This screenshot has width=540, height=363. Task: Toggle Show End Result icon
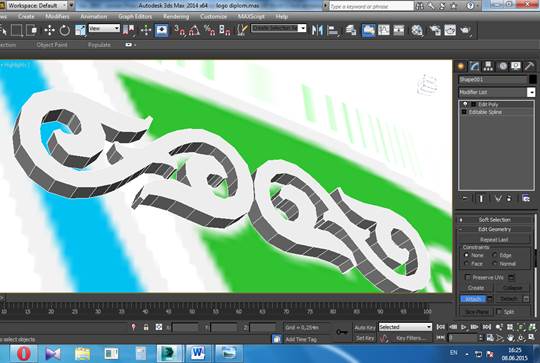[x=481, y=198]
